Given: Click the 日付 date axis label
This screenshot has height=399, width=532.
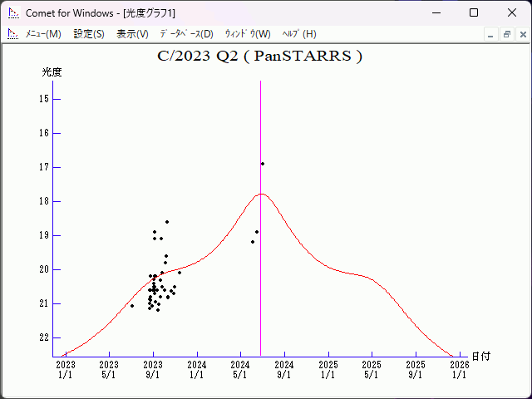Looking at the screenshot, I should point(480,356).
